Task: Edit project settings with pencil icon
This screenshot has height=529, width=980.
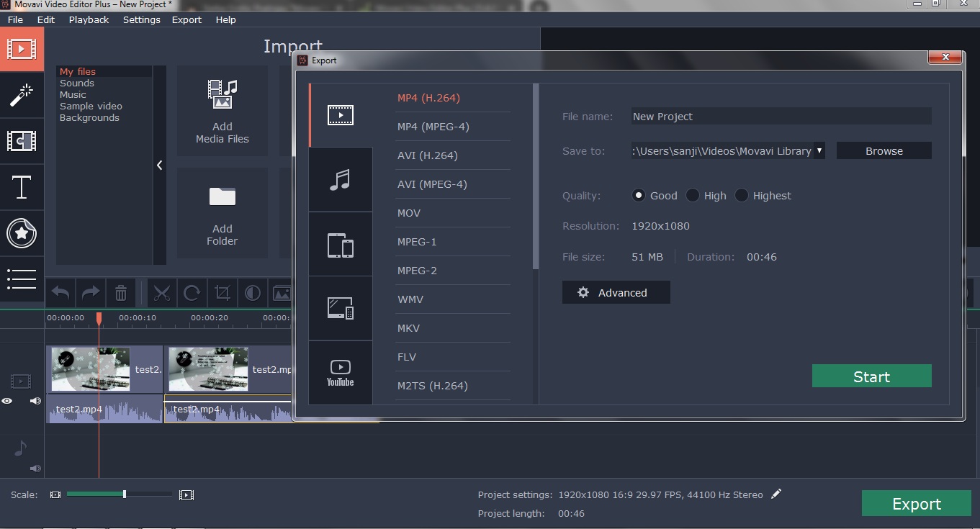Action: point(776,494)
